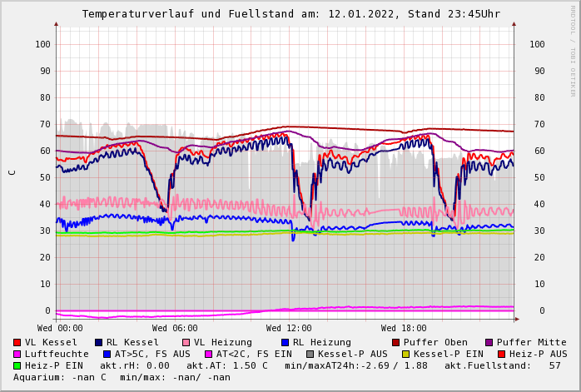Select the Puffer Oben dark red swatch
Viewport: 581px width, 392px height.
point(395,343)
